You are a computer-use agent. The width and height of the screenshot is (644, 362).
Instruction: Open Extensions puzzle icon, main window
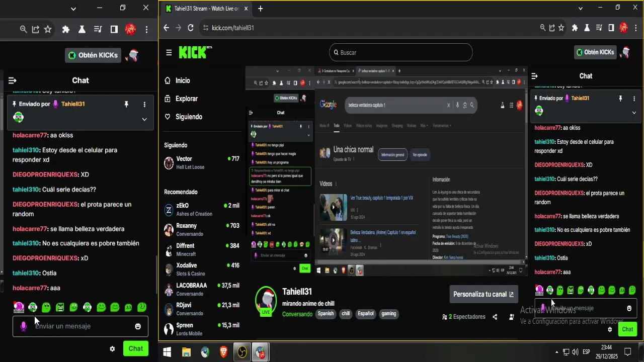[x=575, y=28]
